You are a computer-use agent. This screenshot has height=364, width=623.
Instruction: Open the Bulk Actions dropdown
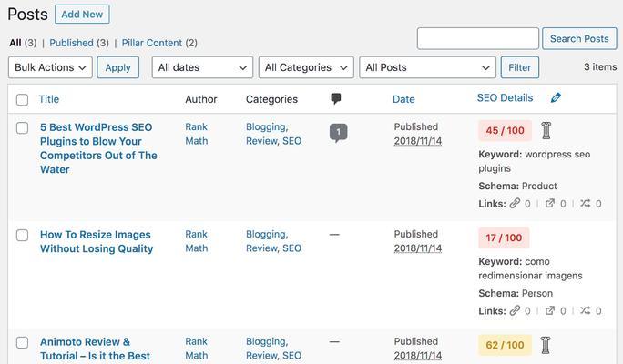pyautogui.click(x=50, y=67)
